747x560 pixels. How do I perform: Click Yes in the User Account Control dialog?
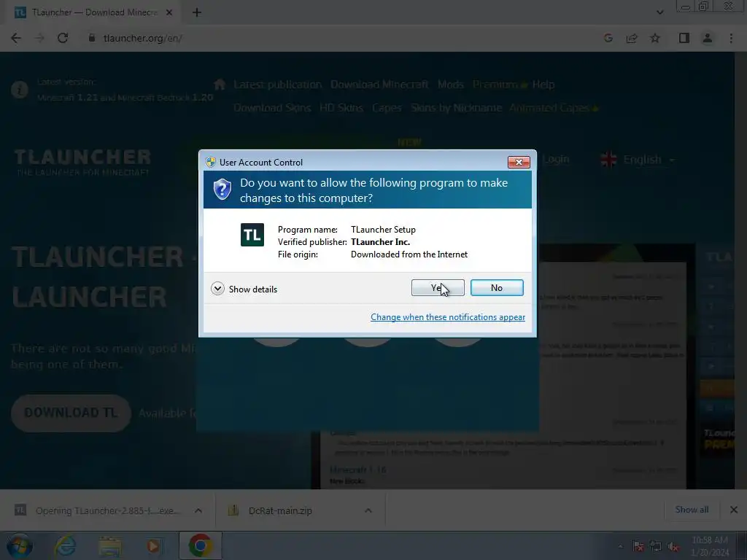tap(438, 287)
